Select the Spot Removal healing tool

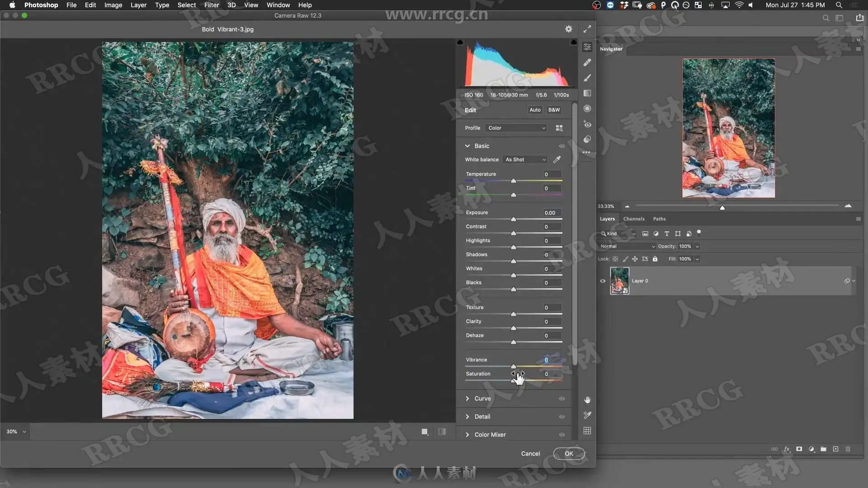pos(587,62)
